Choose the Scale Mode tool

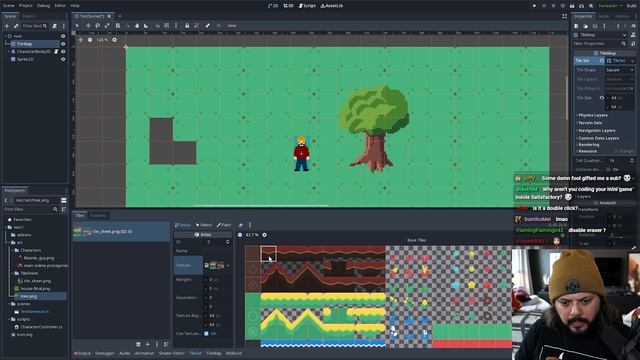point(107,26)
